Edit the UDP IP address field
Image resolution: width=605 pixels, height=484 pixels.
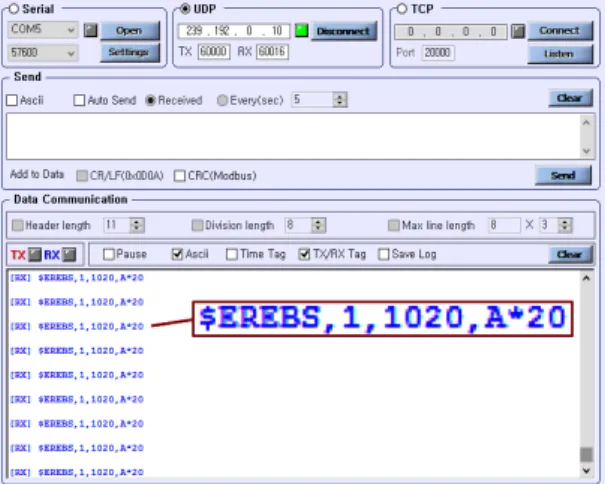(x=234, y=31)
